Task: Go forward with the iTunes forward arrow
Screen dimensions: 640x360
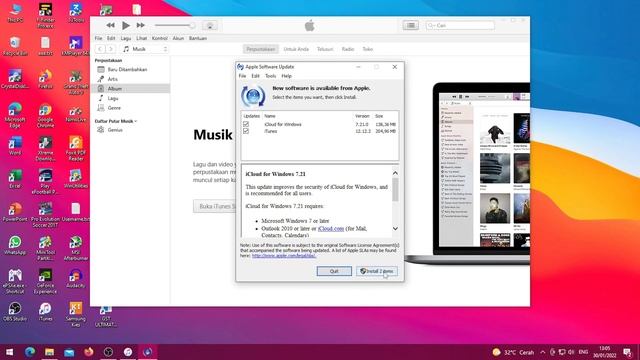Action: 111,49
